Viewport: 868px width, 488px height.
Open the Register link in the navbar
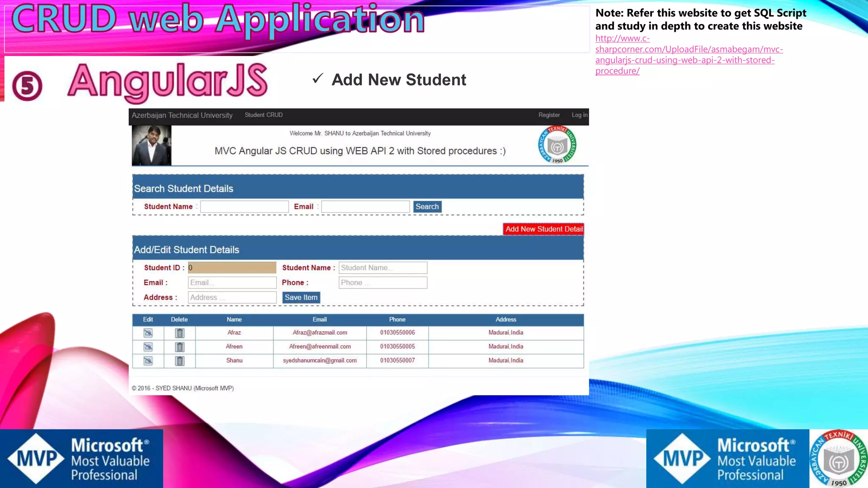549,115
